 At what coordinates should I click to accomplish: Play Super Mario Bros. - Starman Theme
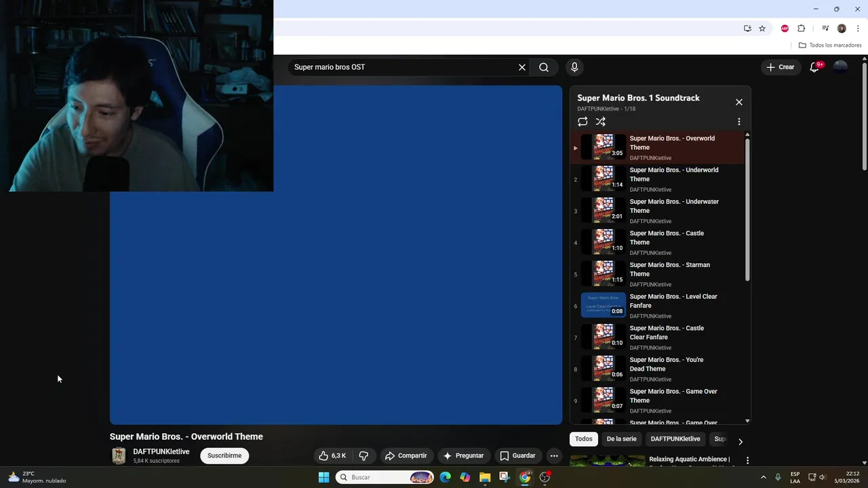tap(658, 274)
